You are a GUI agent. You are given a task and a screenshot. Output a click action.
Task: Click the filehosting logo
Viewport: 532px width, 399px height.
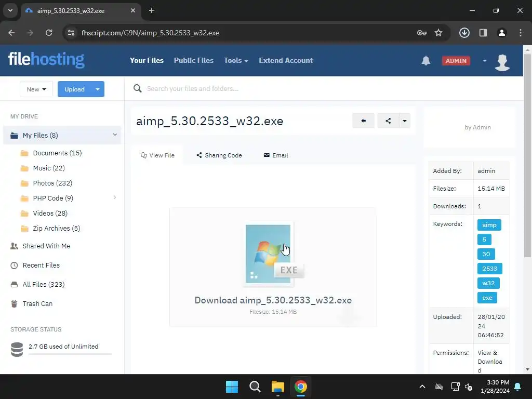pos(46,60)
